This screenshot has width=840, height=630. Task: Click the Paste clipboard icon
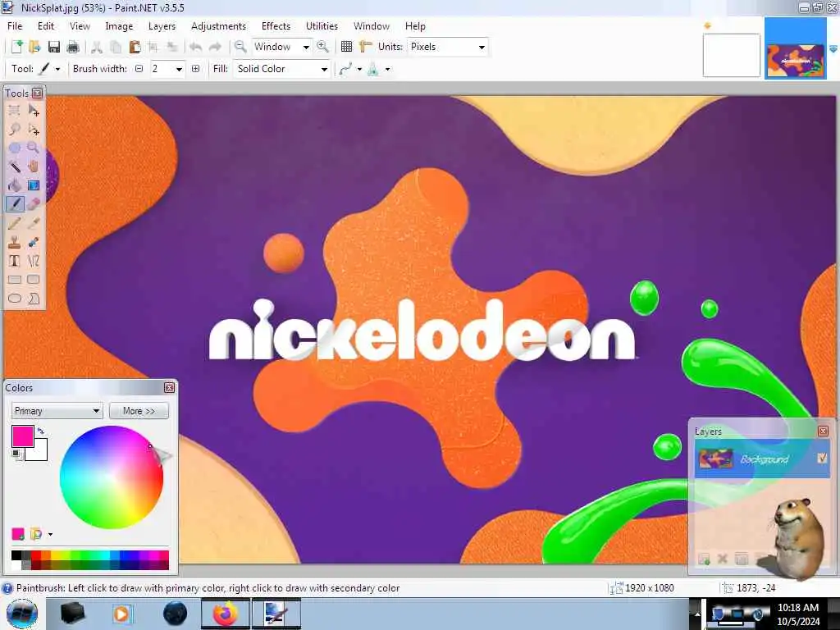(135, 47)
